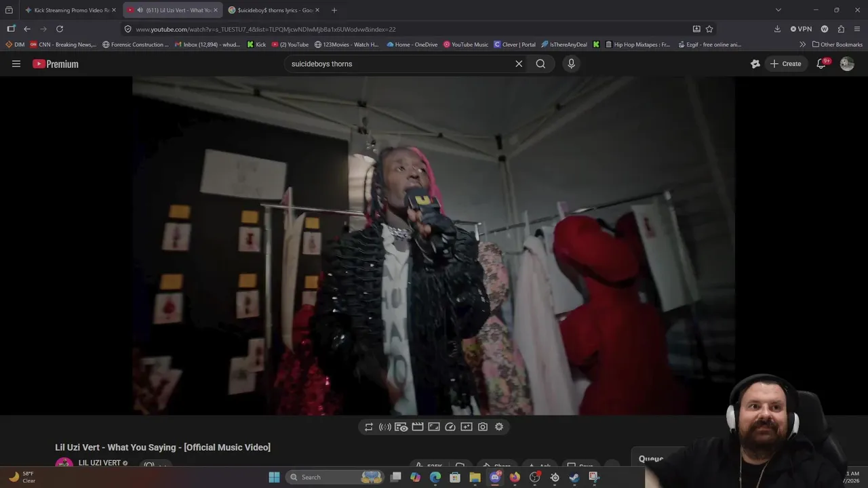The image size is (868, 488).
Task: Open the Kick bookmark
Action: (256, 45)
